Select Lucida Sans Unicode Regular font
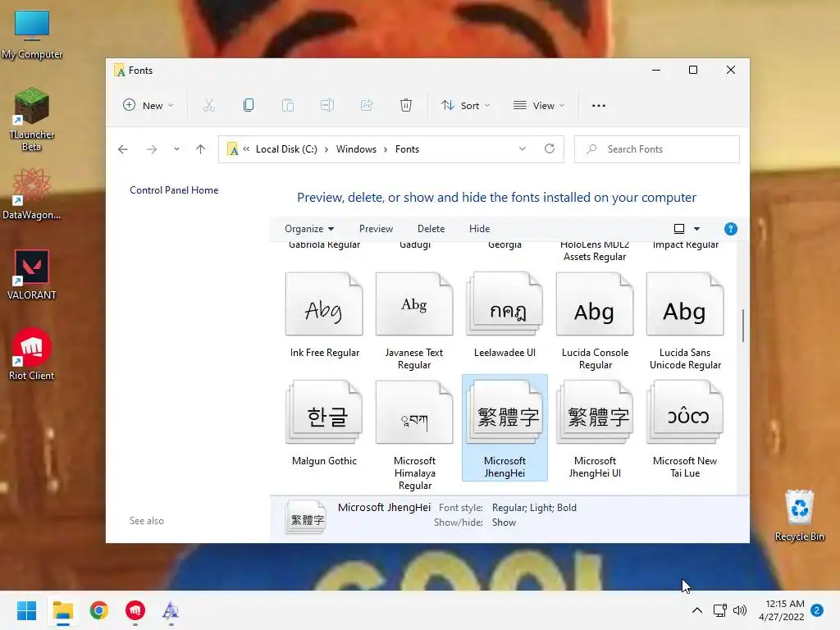The image size is (840, 630). coord(685,321)
